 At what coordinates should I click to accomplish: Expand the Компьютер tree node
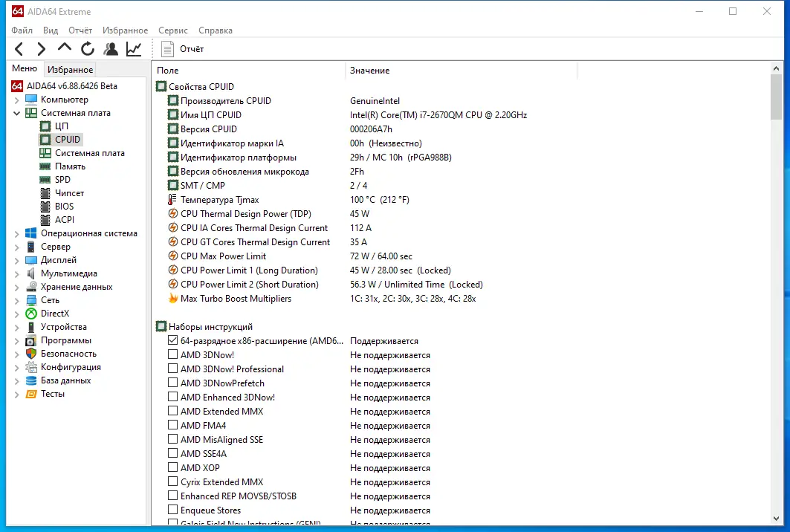click(x=17, y=100)
